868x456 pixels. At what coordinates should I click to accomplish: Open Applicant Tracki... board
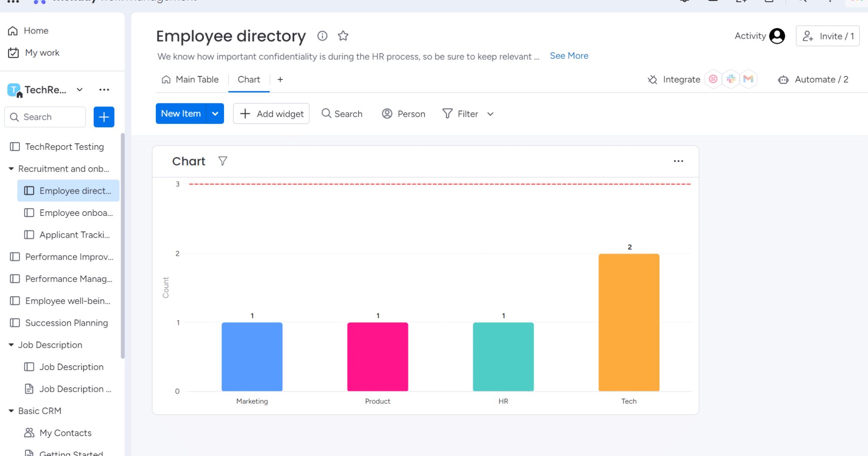click(x=68, y=235)
